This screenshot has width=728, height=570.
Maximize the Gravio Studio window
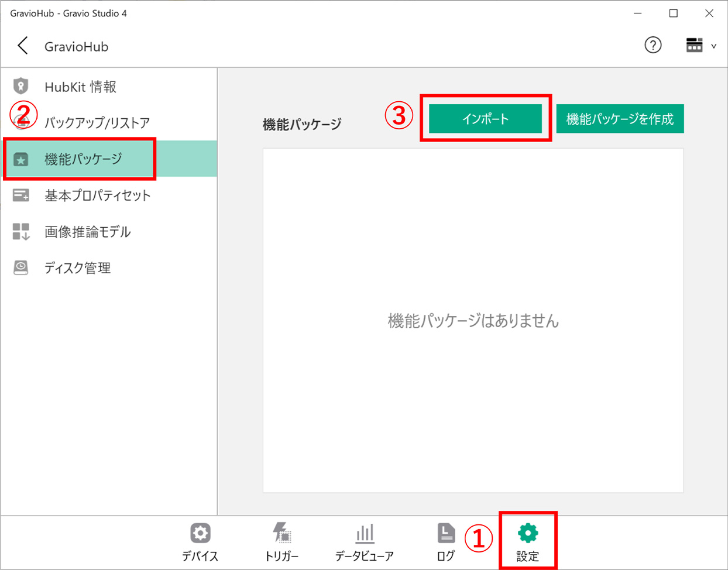click(x=674, y=13)
